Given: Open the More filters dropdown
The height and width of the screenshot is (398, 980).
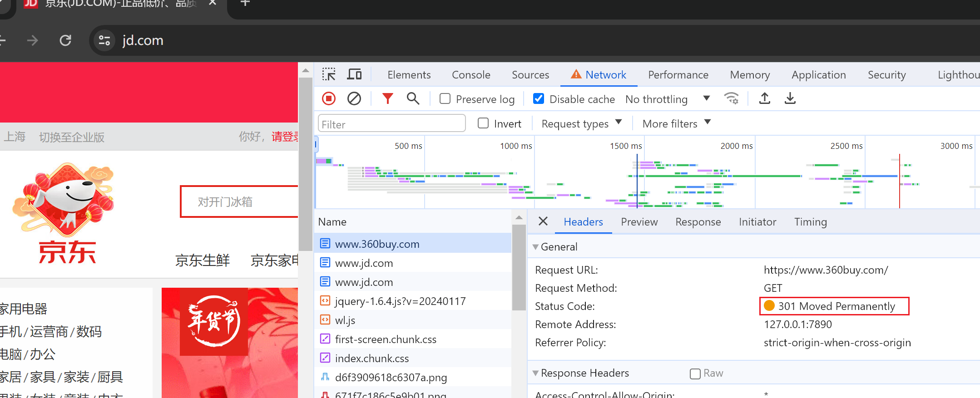Looking at the screenshot, I should click(x=676, y=123).
